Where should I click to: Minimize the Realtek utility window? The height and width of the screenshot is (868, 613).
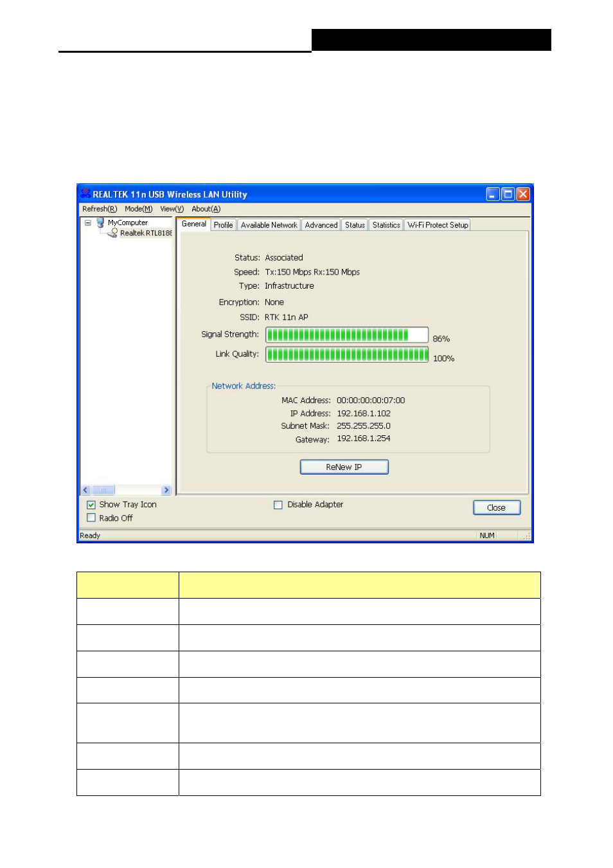(x=493, y=194)
